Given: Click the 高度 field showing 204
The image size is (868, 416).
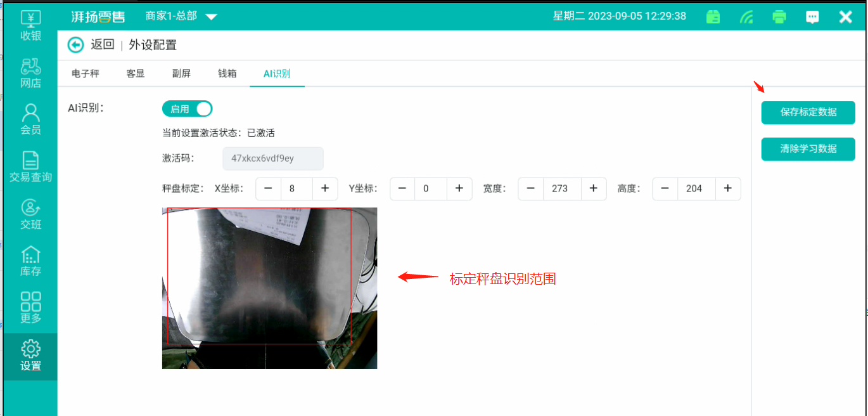Looking at the screenshot, I should pos(697,188).
